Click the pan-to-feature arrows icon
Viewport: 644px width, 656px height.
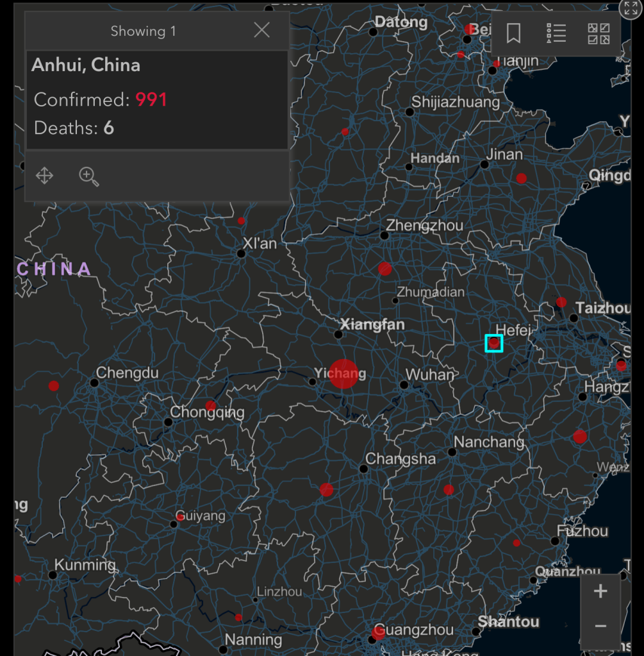tap(45, 176)
